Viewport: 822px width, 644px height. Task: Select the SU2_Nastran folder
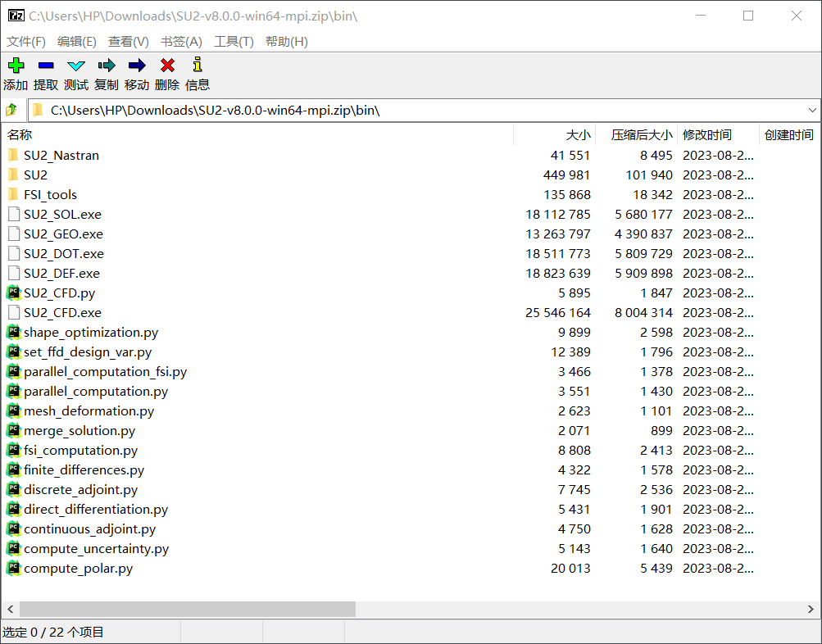pyautogui.click(x=61, y=156)
